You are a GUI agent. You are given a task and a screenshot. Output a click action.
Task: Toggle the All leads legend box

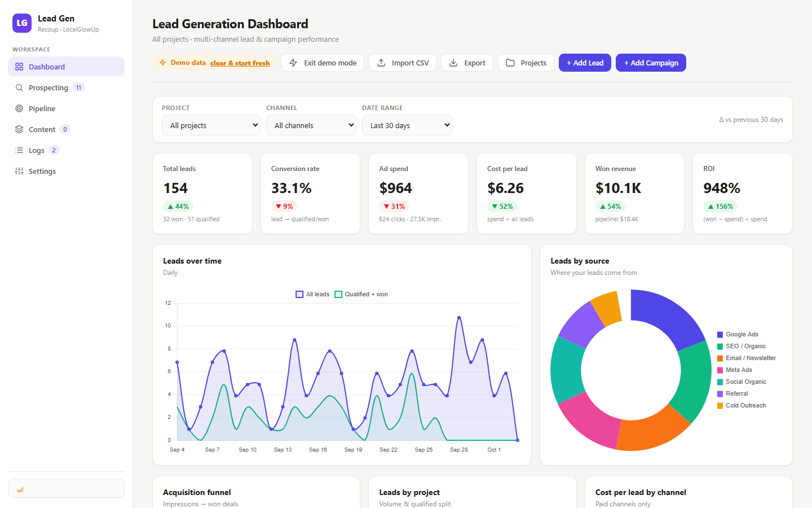[299, 294]
